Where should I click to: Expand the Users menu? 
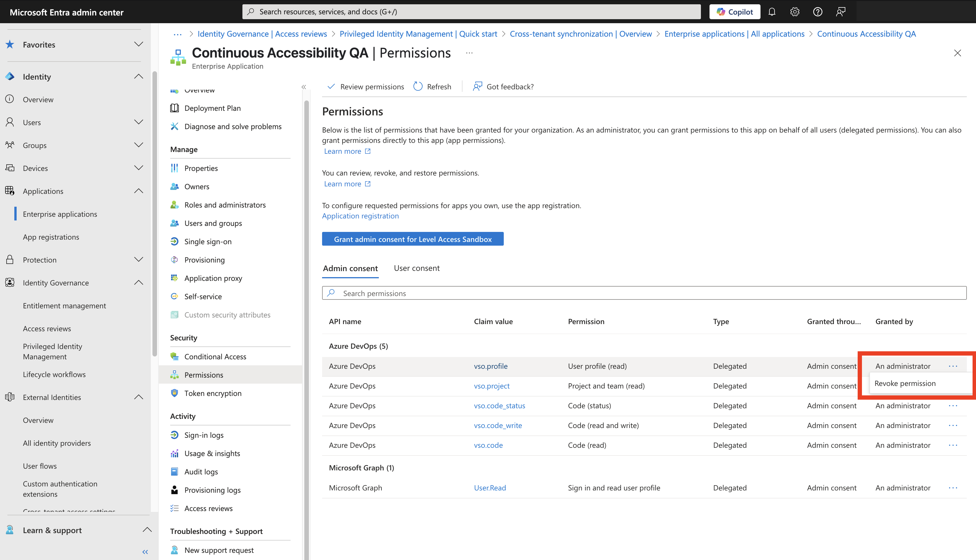139,122
